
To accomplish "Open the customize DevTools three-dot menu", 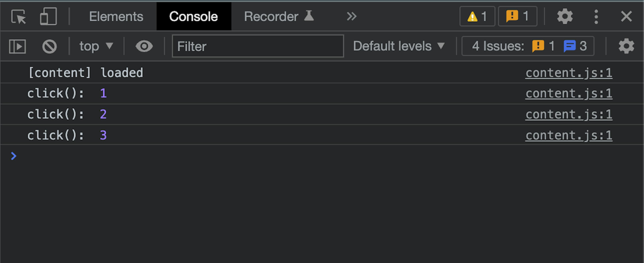I will (x=596, y=16).
